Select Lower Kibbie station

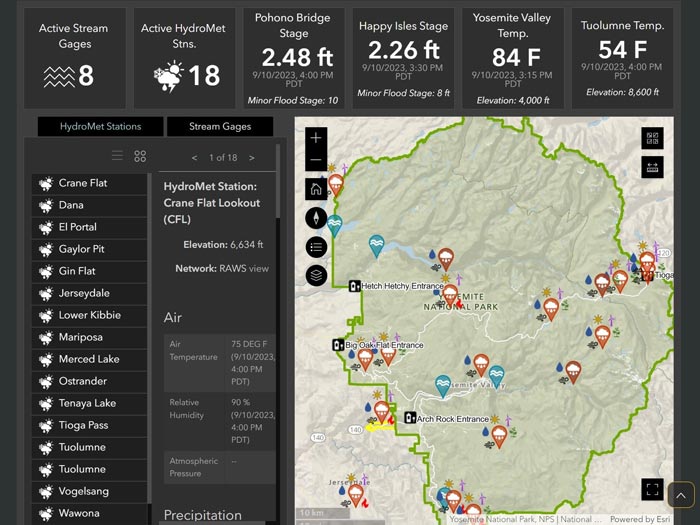click(89, 315)
